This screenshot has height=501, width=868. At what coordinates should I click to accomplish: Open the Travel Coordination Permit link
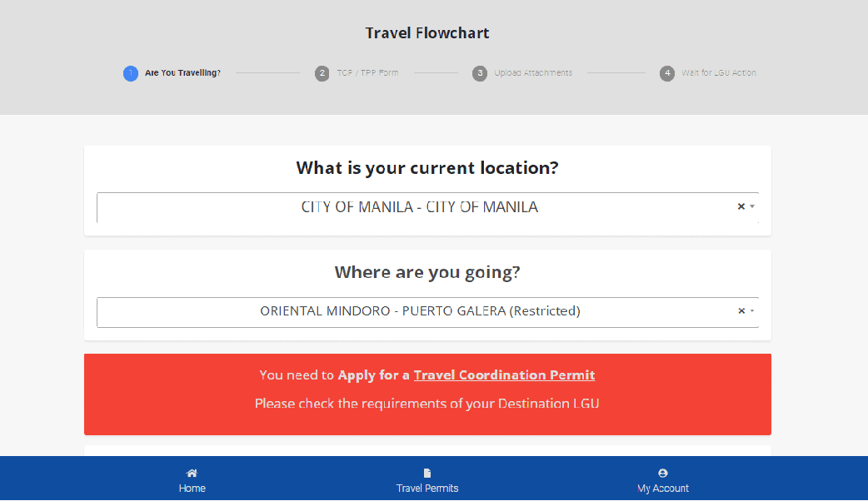(x=504, y=375)
